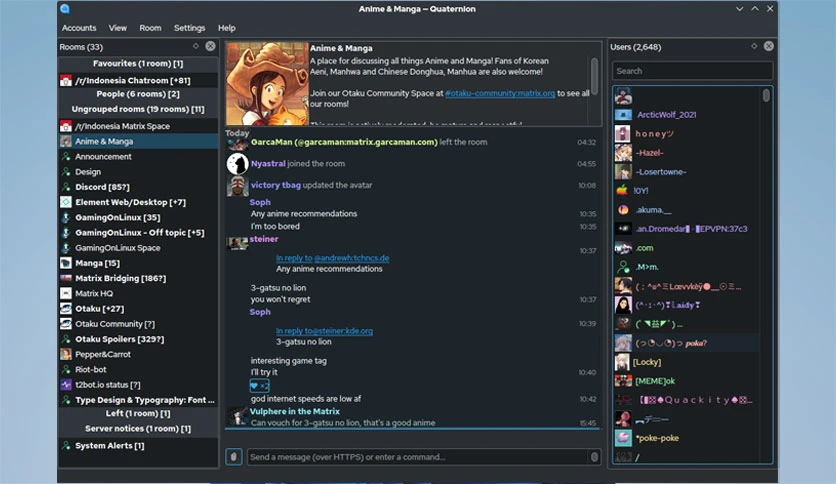Image resolution: width=836 pixels, height=484 pixels.
Task: Select user *poke-poke
Action: [687, 438]
